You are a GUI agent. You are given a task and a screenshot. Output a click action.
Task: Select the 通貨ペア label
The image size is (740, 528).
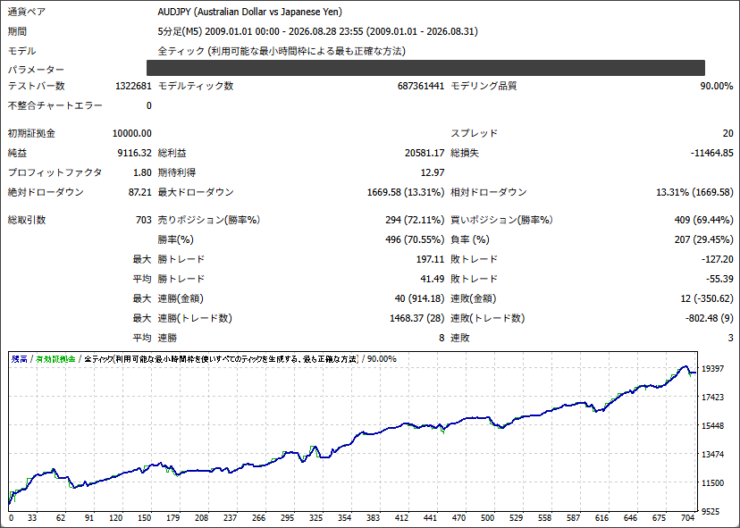click(x=27, y=12)
